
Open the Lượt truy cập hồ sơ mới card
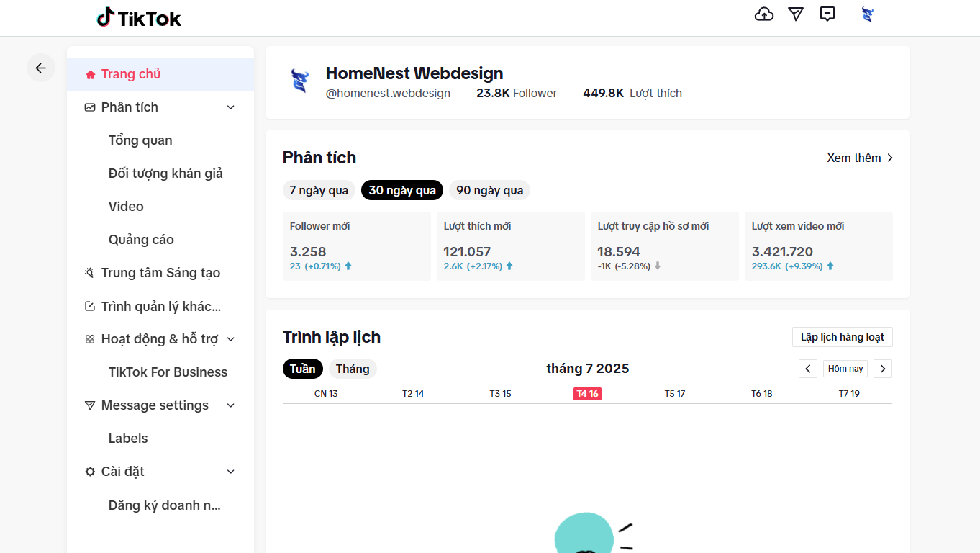[665, 246]
